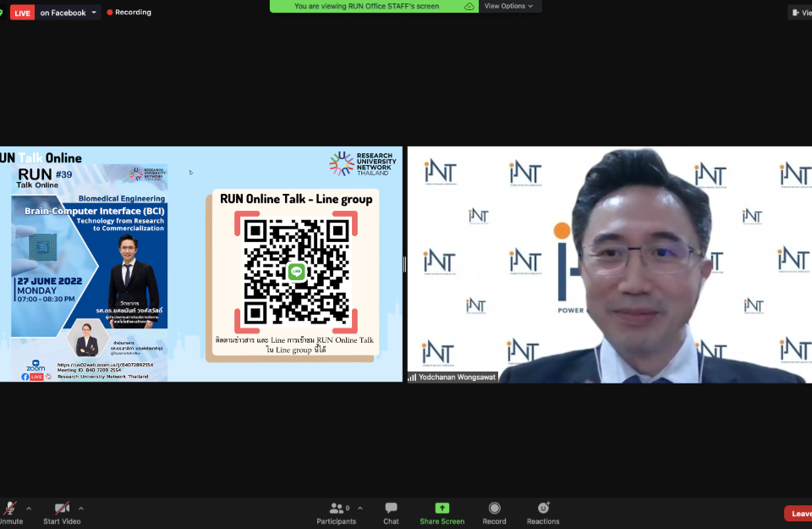Click the 'RUN #39' poster heading
The width and height of the screenshot is (812, 529).
[45, 174]
